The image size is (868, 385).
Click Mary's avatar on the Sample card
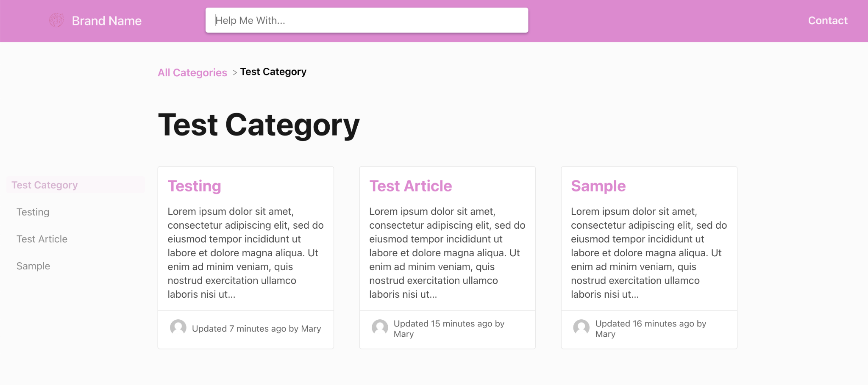coord(581,327)
